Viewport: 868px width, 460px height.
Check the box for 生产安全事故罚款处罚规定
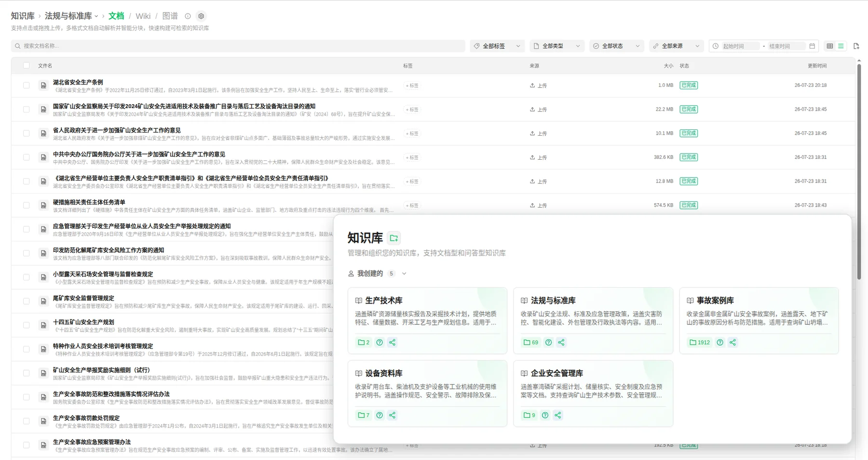click(x=27, y=421)
